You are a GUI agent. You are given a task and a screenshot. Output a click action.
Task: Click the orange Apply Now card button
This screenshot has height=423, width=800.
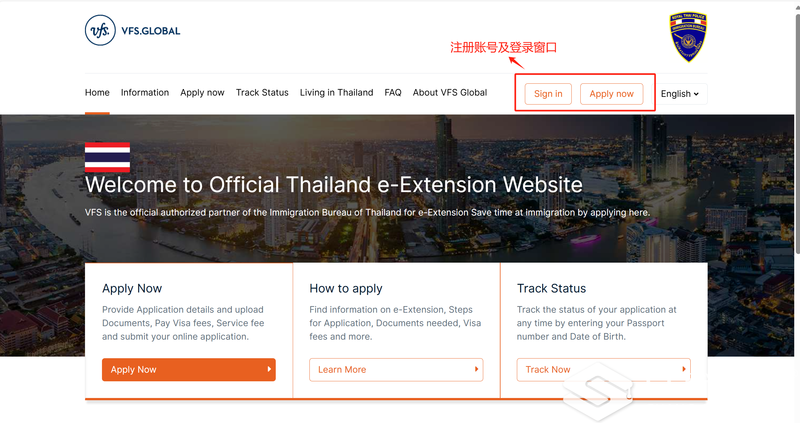pos(189,369)
